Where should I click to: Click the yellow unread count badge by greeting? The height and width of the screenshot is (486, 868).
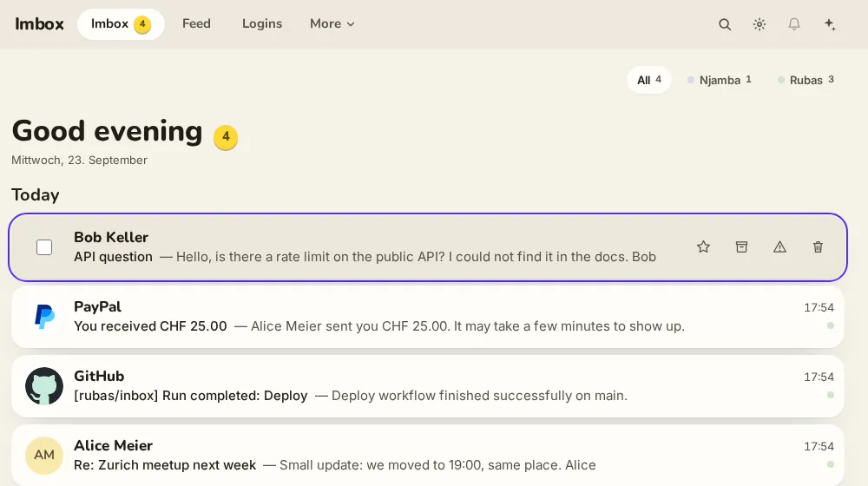[226, 137]
